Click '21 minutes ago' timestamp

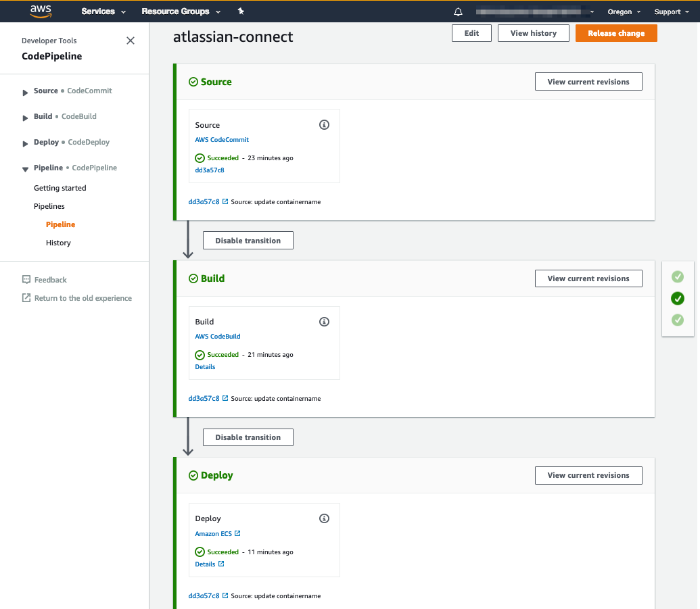[271, 355]
